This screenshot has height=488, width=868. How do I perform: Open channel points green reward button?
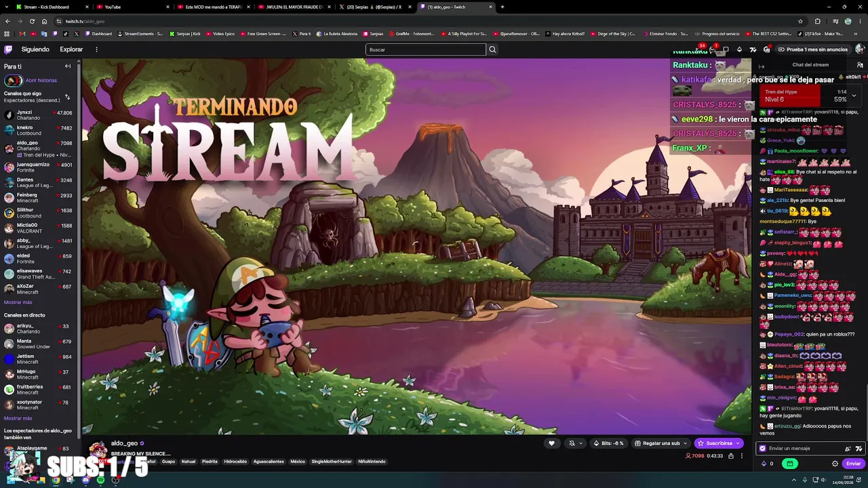(790, 464)
